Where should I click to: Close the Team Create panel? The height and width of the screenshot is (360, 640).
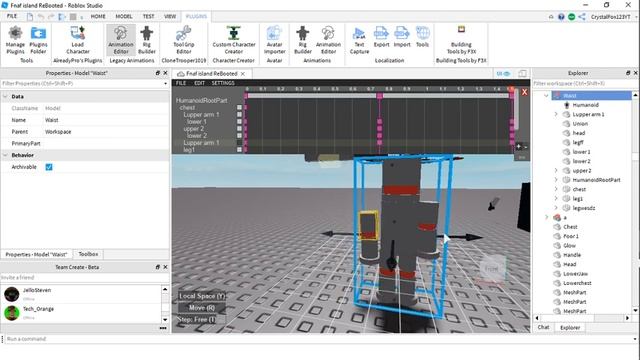coord(165,267)
